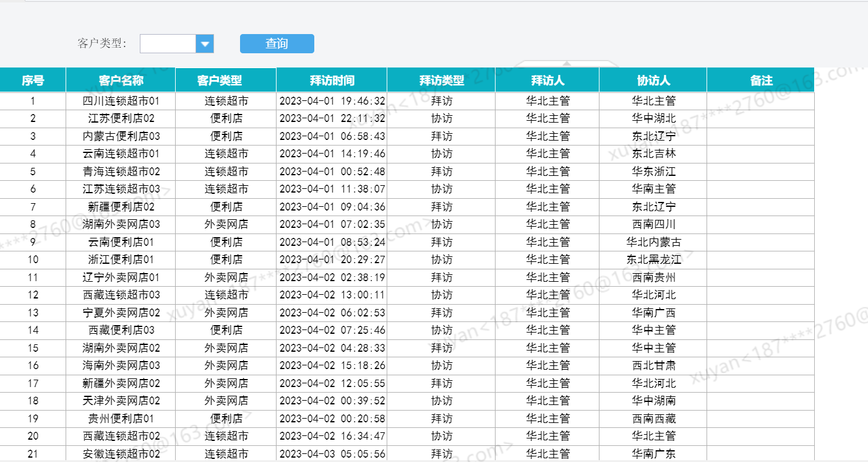Click the 客户类型 column header
Image resolution: width=868 pixels, height=462 pixels.
226,81
